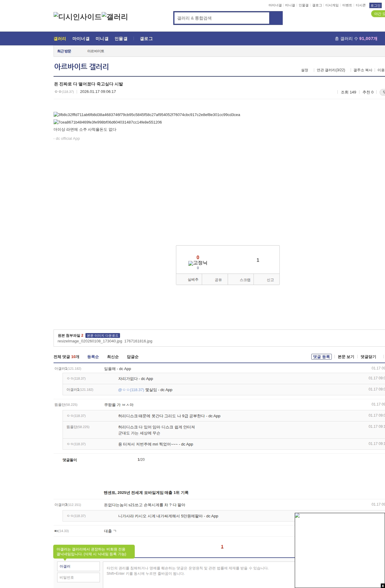Click the 갤러리 logo image next to 디시인사이드
The width and height of the screenshot is (385, 588).
[115, 17]
